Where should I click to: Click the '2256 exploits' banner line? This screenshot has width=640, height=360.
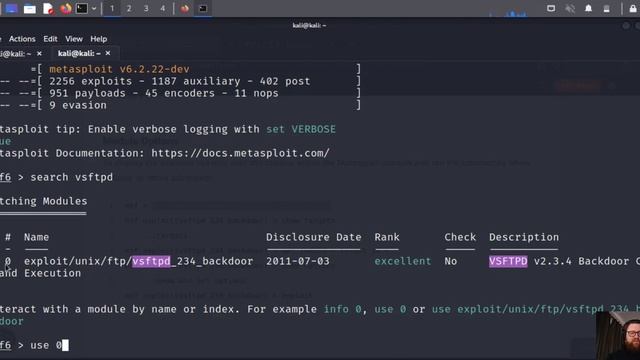(180, 81)
